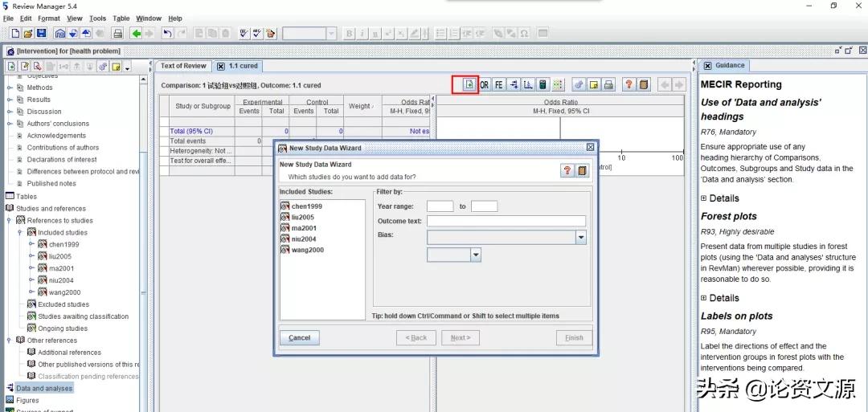Click the yellow notes icon in outcome toolbar
868x412 pixels.
pyautogui.click(x=593, y=84)
